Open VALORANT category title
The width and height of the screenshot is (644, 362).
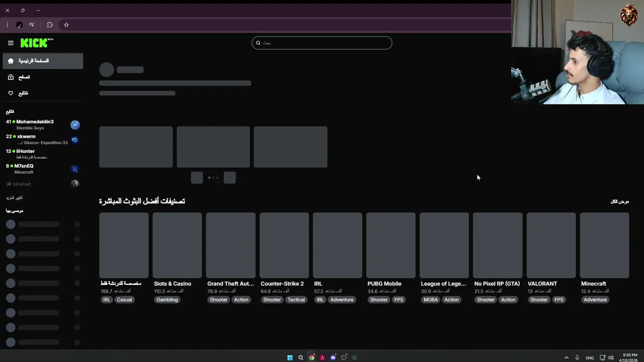(542, 284)
